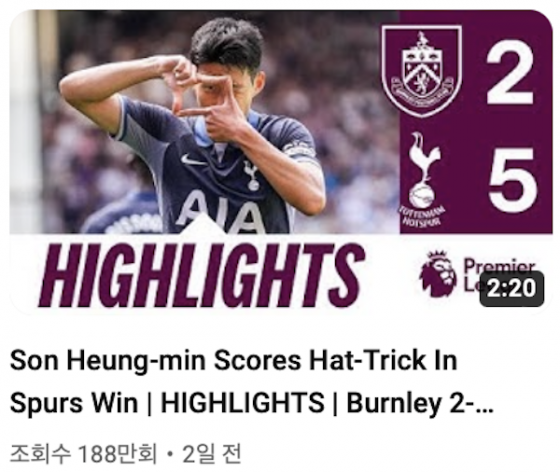
Task: Click the truncated Burnley 2-… title text
Action: click(420, 403)
